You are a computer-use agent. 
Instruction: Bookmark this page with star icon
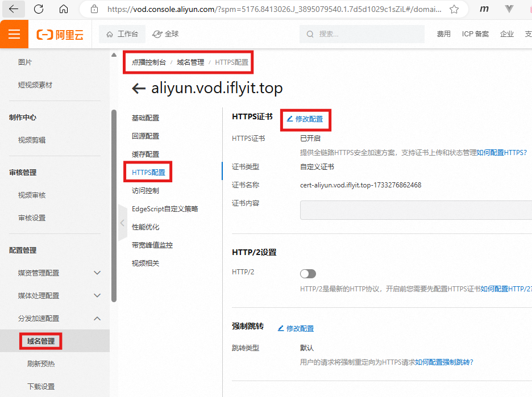coord(454,9)
